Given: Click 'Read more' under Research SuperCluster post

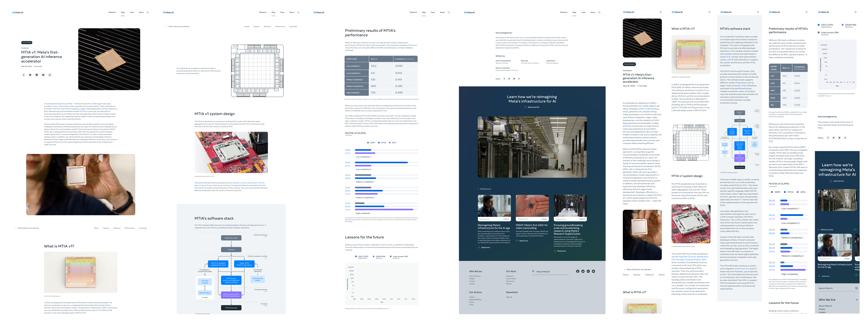Looking at the screenshot, I should (x=560, y=251).
